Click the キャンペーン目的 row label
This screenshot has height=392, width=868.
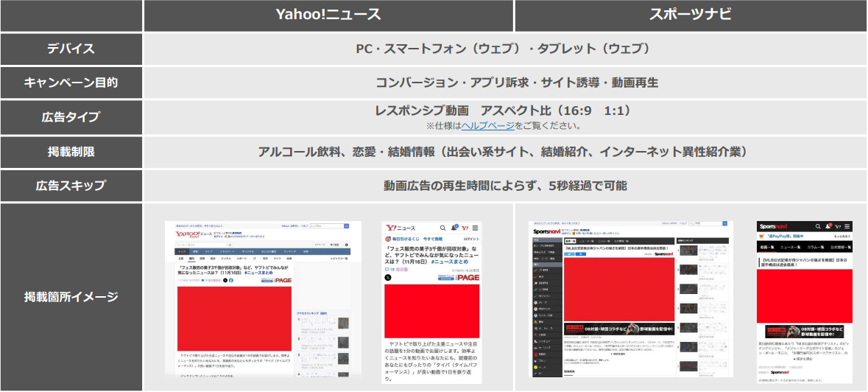tap(71, 83)
